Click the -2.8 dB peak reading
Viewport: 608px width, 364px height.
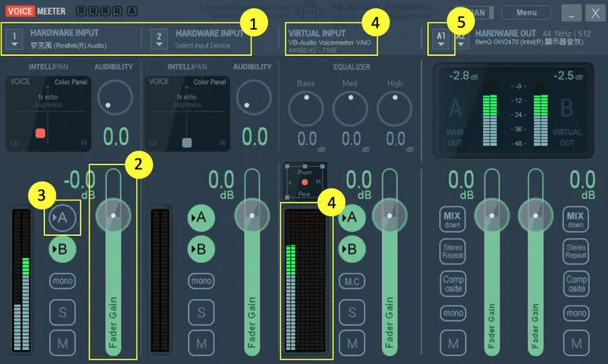463,76
